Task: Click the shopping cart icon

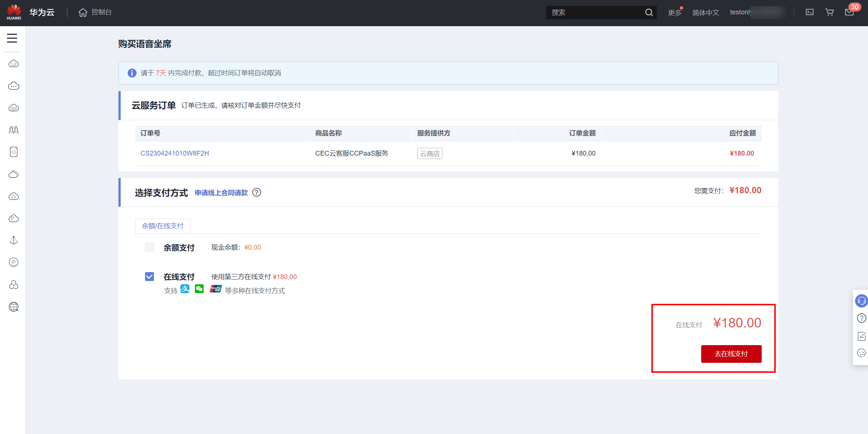Action: [829, 13]
